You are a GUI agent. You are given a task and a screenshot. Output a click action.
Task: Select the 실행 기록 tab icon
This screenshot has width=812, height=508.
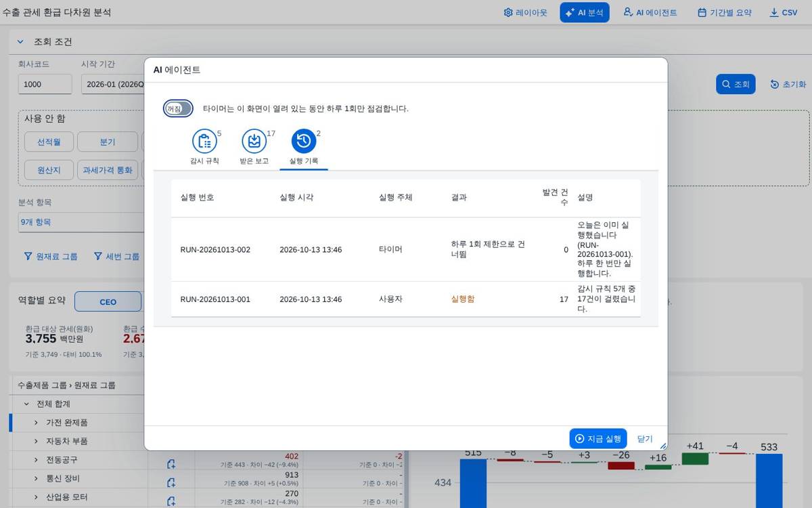pos(304,141)
